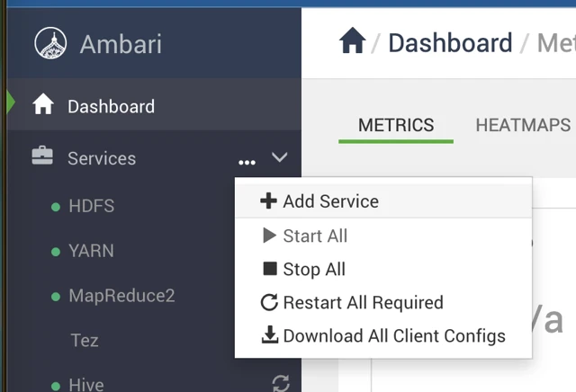576x392 pixels.
Task: Choose Start All in the dropdown
Action: pos(383,236)
